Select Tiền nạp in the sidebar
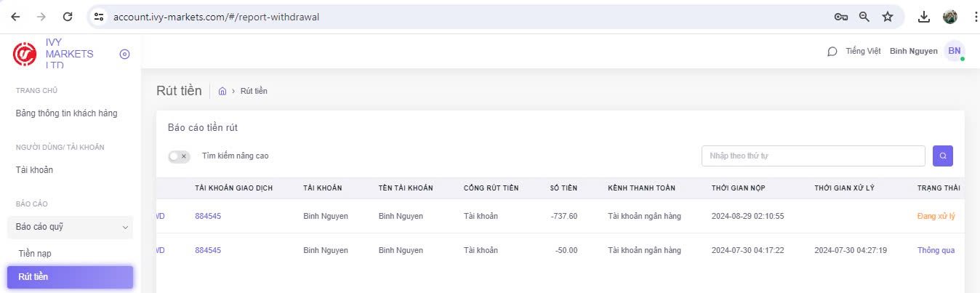This screenshot has width=980, height=293. point(35,253)
